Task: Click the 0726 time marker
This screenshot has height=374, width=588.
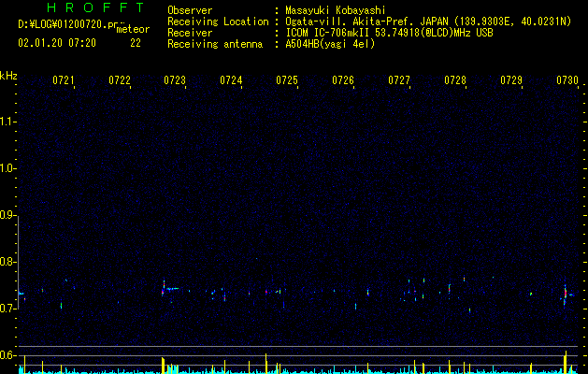Action: pyautogui.click(x=343, y=80)
